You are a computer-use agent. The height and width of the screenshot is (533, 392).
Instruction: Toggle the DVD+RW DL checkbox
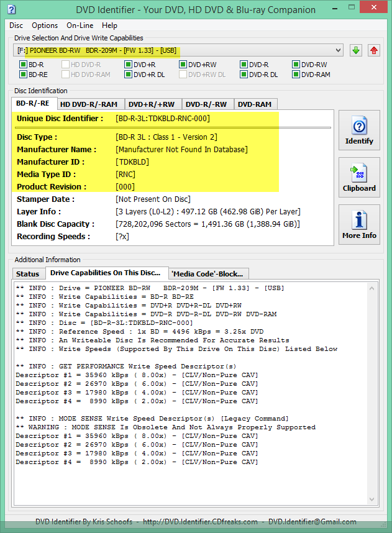pyautogui.click(x=183, y=74)
